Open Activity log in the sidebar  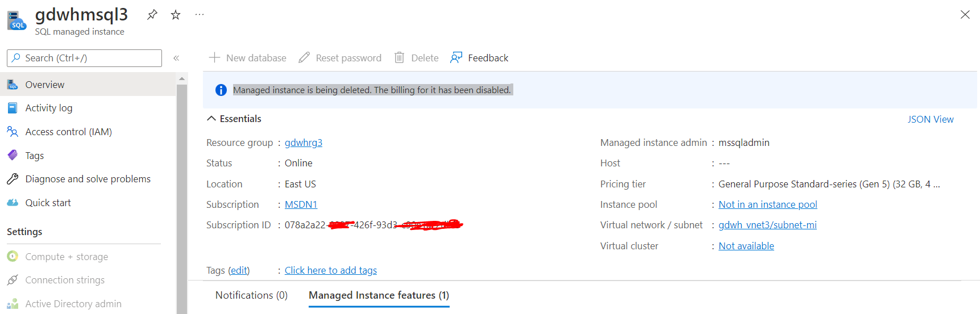pyautogui.click(x=88, y=108)
